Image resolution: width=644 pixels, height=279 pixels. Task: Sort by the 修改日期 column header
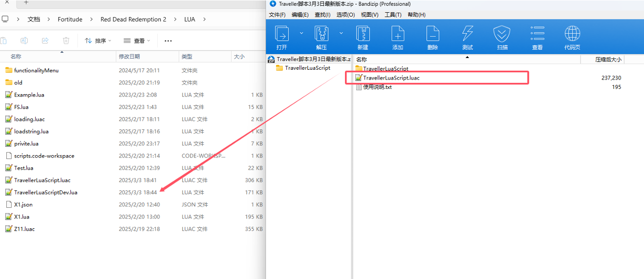(129, 57)
